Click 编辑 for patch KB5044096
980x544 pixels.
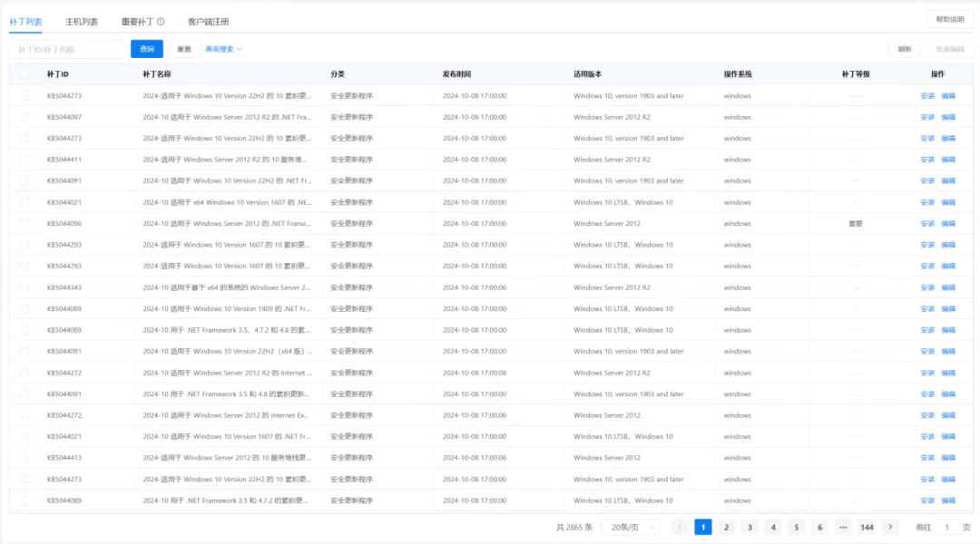click(x=948, y=223)
